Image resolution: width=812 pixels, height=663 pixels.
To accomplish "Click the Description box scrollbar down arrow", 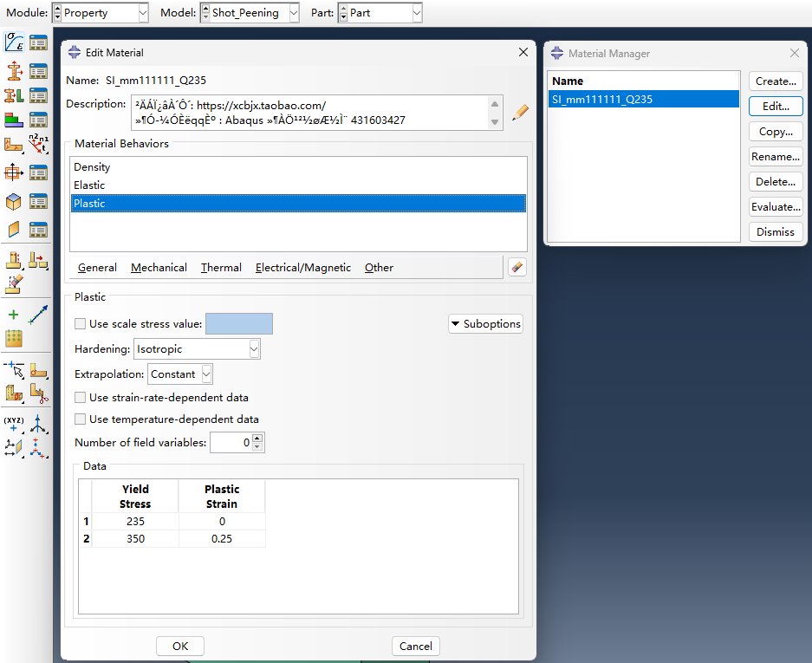I will (495, 122).
